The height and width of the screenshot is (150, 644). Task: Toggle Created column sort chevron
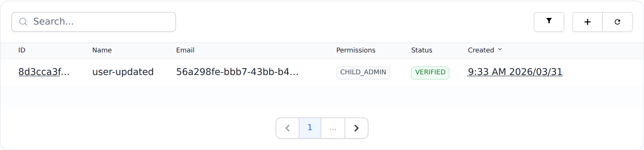500,49
